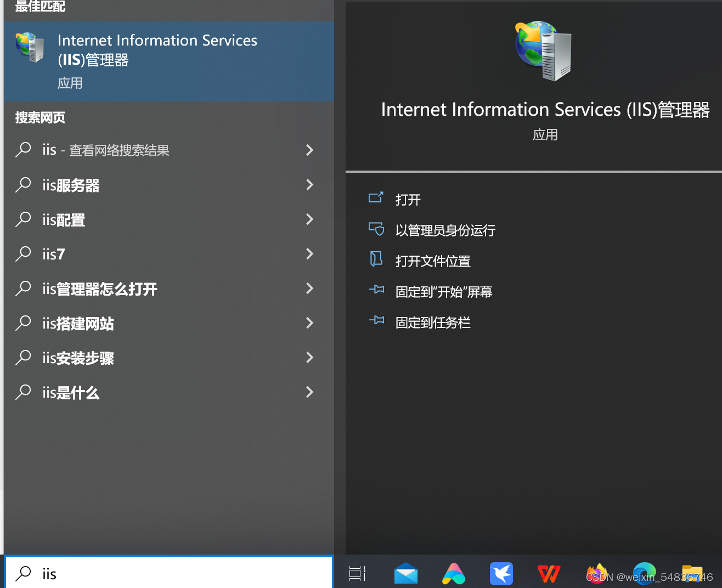The height and width of the screenshot is (588, 722).
Task: Click the 搜索网页 section header
Action: coord(40,117)
